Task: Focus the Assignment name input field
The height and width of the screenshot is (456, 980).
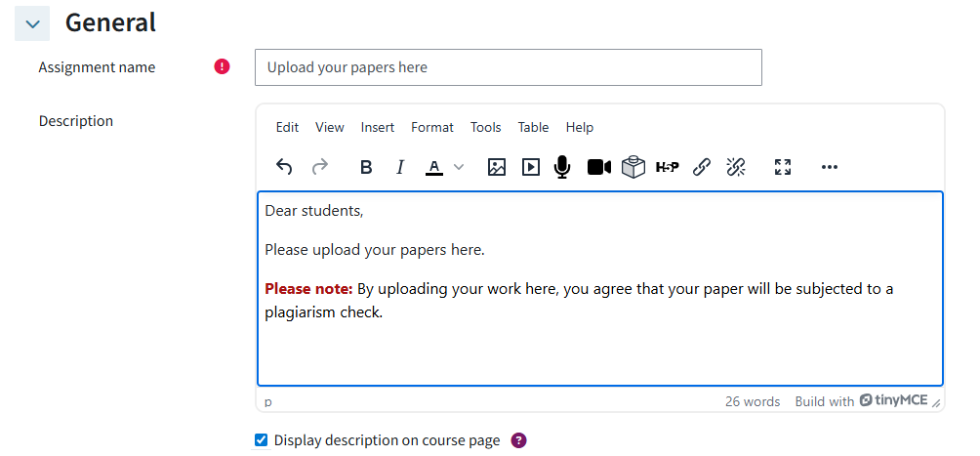Action: pos(509,67)
